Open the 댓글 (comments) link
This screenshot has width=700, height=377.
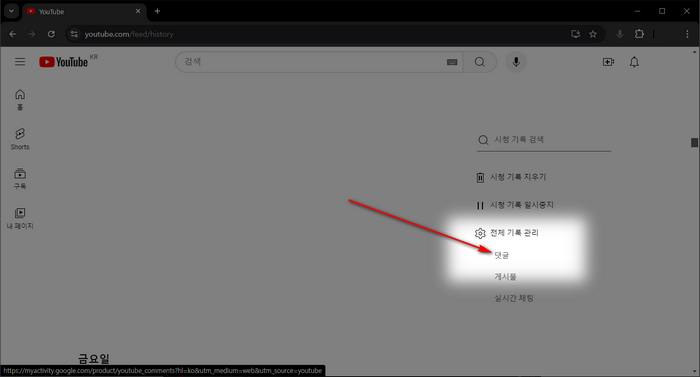click(502, 255)
